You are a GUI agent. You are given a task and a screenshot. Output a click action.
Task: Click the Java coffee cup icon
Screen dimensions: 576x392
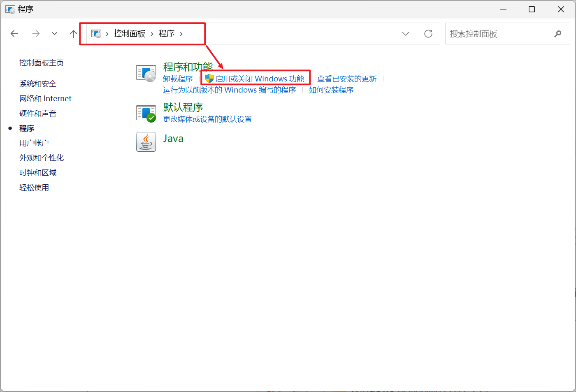click(146, 142)
